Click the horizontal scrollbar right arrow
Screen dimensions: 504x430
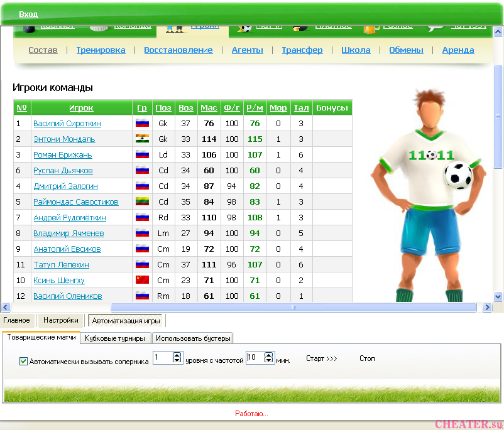486,308
